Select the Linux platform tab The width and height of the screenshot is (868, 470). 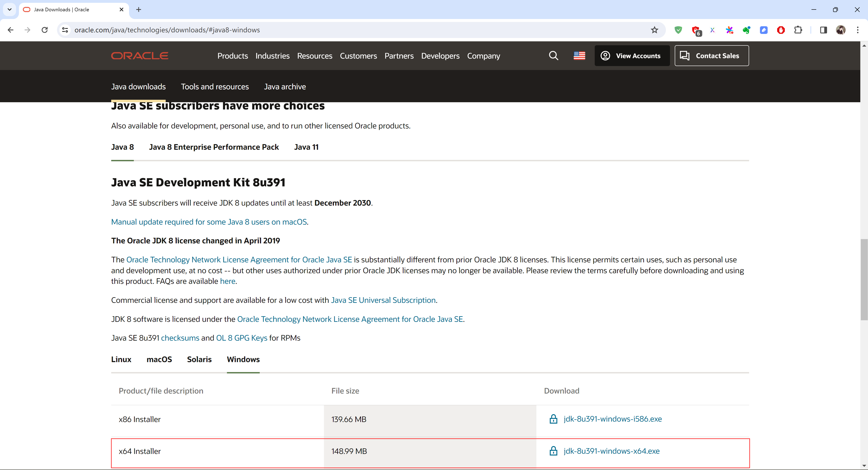tap(121, 359)
